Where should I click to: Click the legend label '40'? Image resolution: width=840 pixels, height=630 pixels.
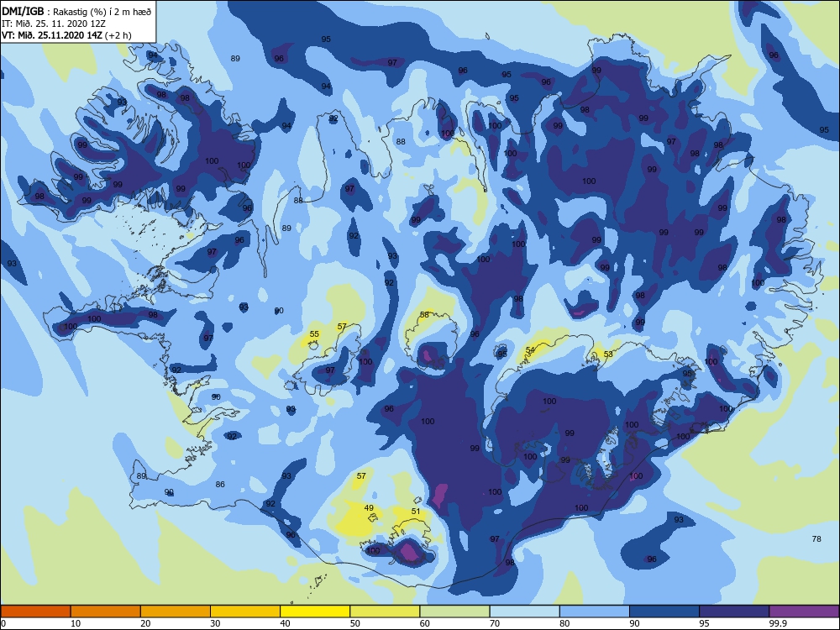point(286,623)
